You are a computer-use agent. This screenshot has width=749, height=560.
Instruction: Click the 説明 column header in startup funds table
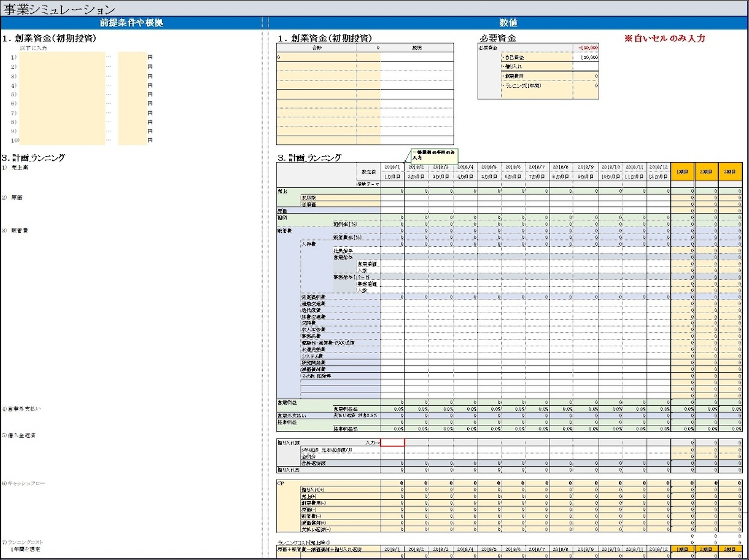(417, 47)
